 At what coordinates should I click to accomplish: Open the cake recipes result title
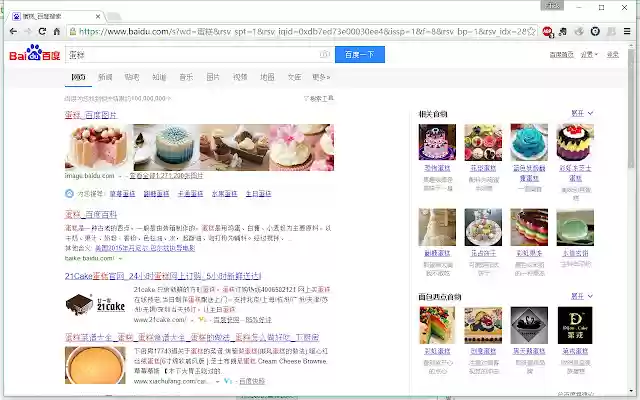click(192, 338)
